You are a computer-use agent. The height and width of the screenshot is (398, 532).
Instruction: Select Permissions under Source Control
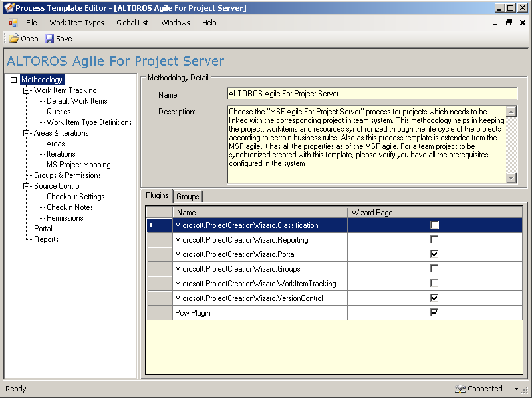point(65,218)
